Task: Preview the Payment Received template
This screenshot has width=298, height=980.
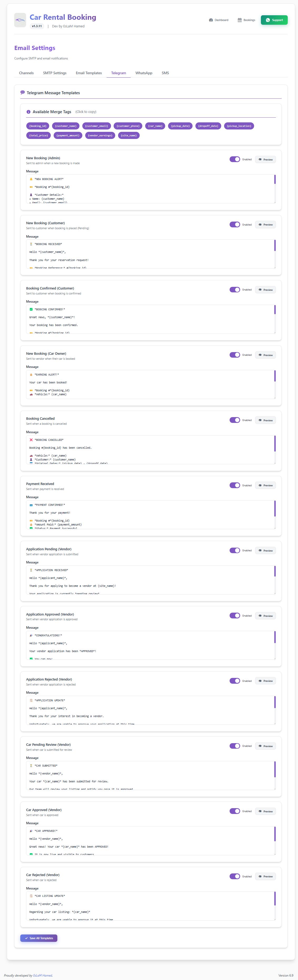Action: [265, 486]
